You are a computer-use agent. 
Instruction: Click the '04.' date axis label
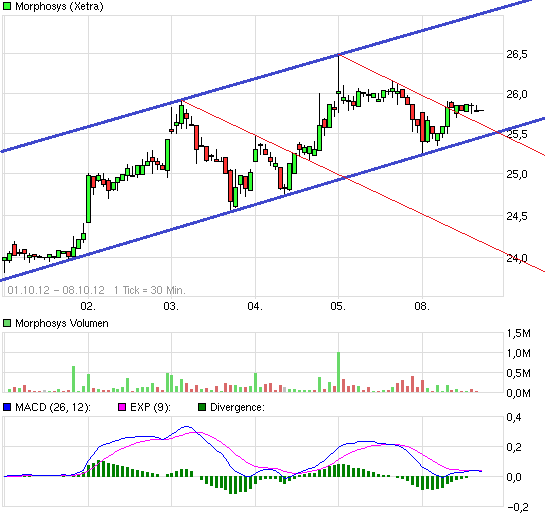coord(255,306)
